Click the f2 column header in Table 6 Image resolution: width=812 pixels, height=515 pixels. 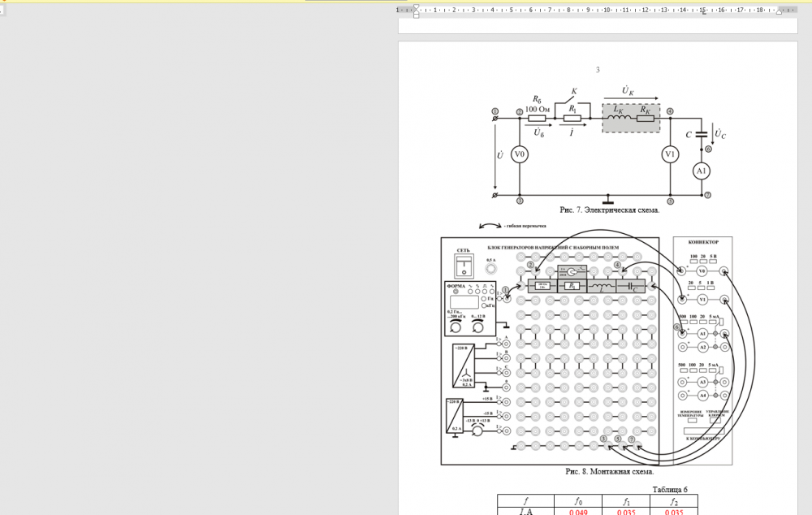(x=674, y=501)
